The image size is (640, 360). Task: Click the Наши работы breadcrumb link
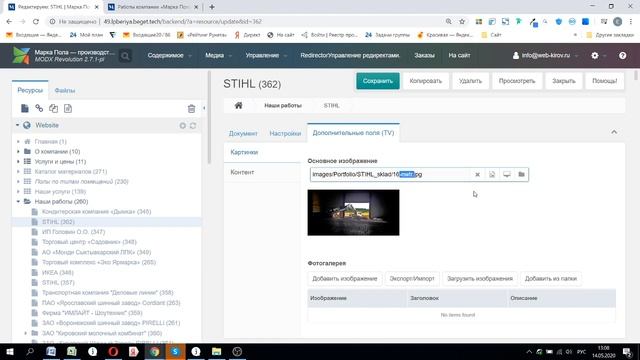point(283,106)
